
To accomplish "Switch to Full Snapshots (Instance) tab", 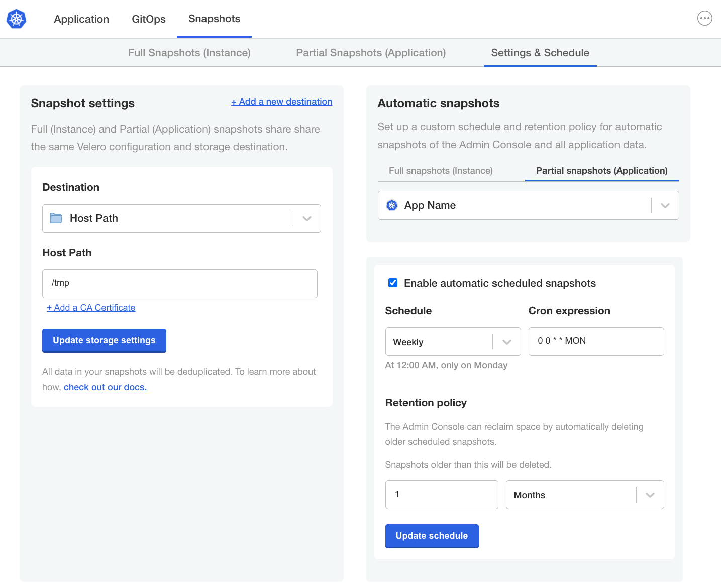I will coord(189,52).
